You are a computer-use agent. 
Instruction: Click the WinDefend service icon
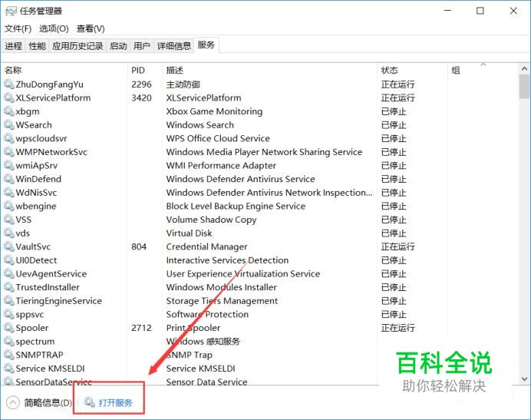pyautogui.click(x=8, y=179)
